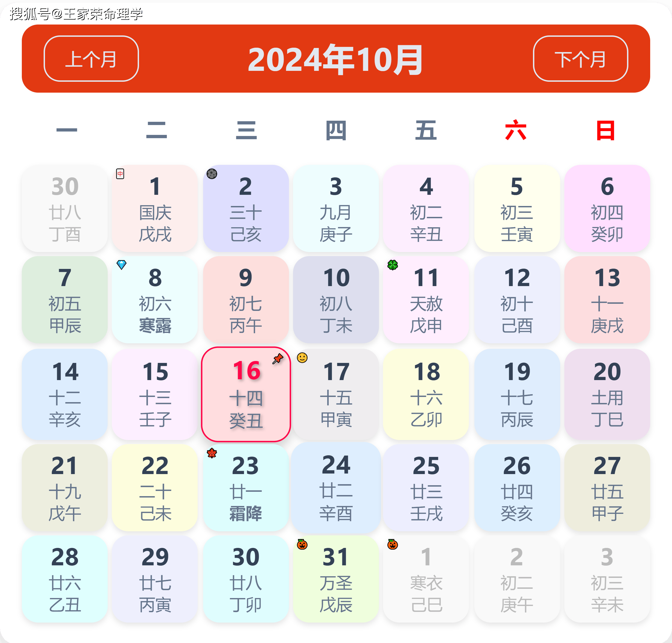Select October 11 天赦 戊申 date

coord(426,300)
